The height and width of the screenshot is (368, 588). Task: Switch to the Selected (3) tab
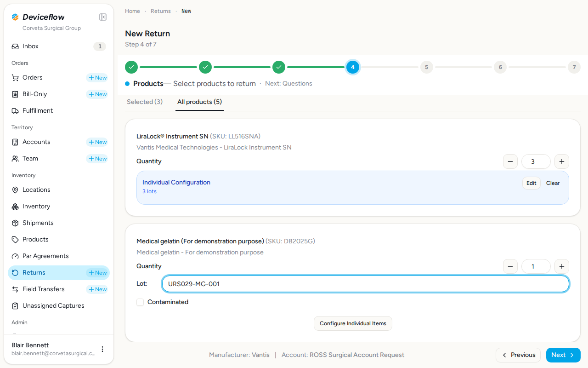[145, 102]
